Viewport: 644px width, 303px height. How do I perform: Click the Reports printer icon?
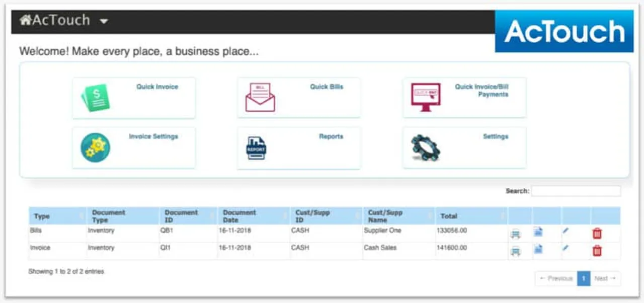[x=256, y=148]
